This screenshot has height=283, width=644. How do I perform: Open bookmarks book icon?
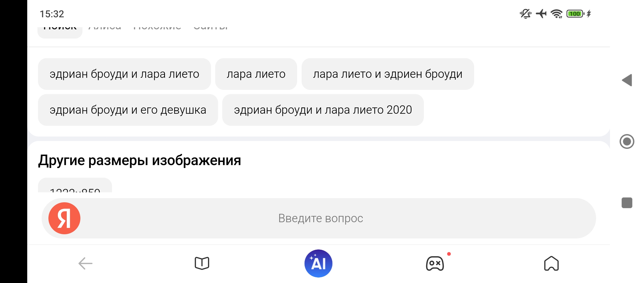click(x=202, y=263)
